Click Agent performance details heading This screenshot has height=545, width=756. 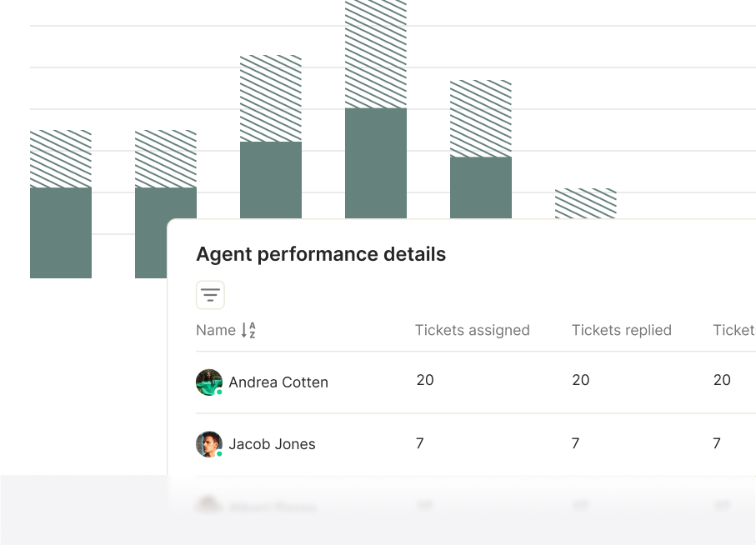pos(321,254)
